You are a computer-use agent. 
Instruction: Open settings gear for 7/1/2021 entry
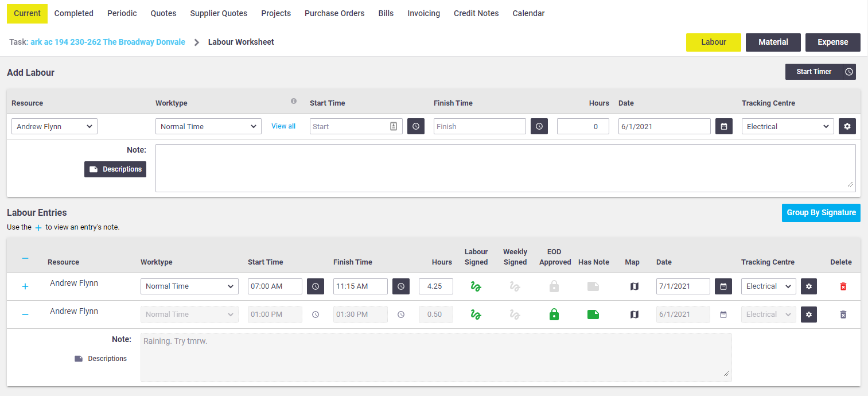pyautogui.click(x=809, y=286)
